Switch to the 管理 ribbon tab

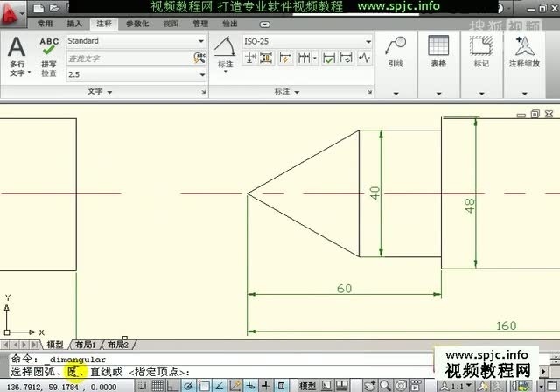200,24
